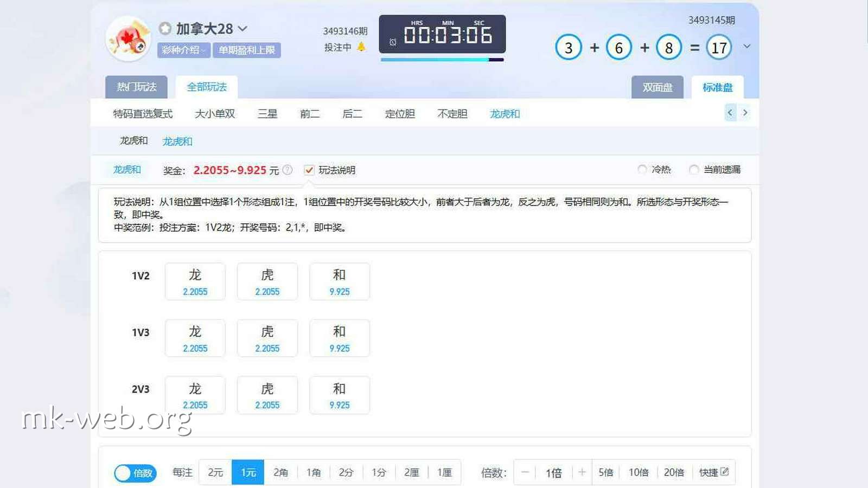Uncheck the 玩法说明 checkbox
Viewport: 868px width, 488px height.
tap(309, 170)
